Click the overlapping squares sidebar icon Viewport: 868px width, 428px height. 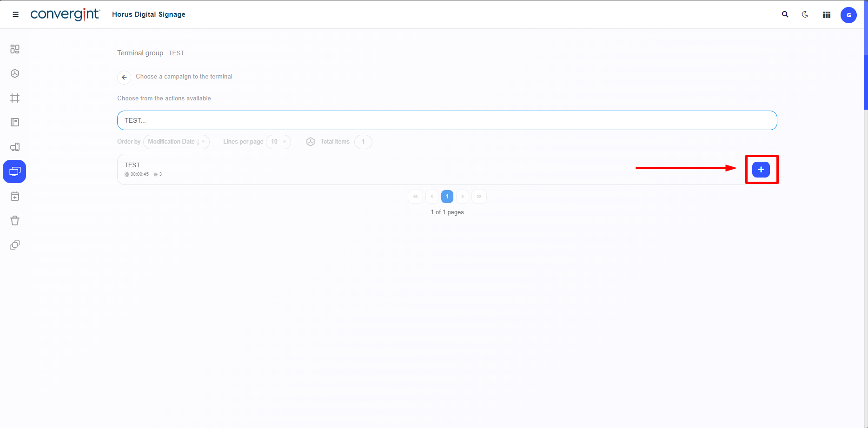(15, 245)
